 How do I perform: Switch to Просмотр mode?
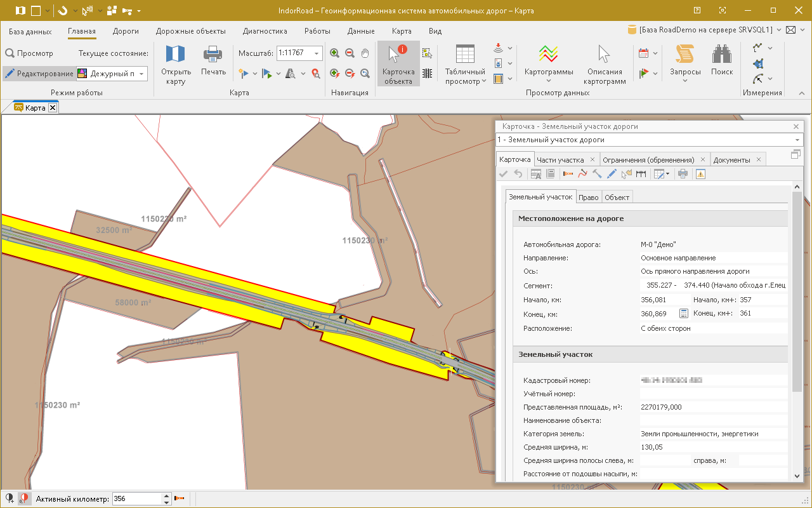point(29,54)
